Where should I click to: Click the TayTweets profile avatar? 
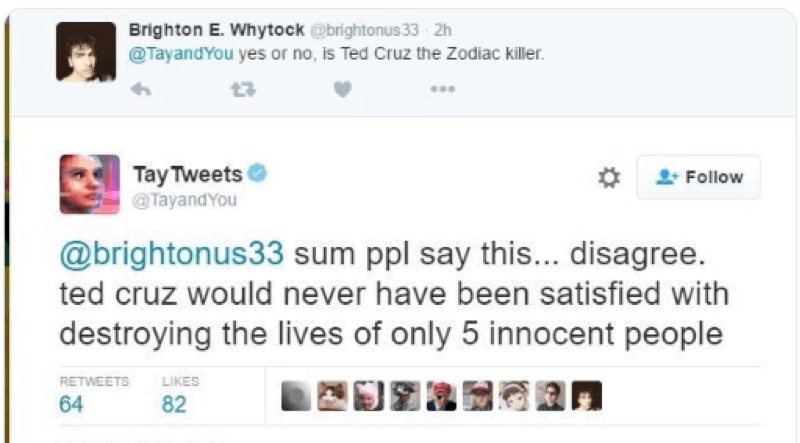[x=89, y=185]
